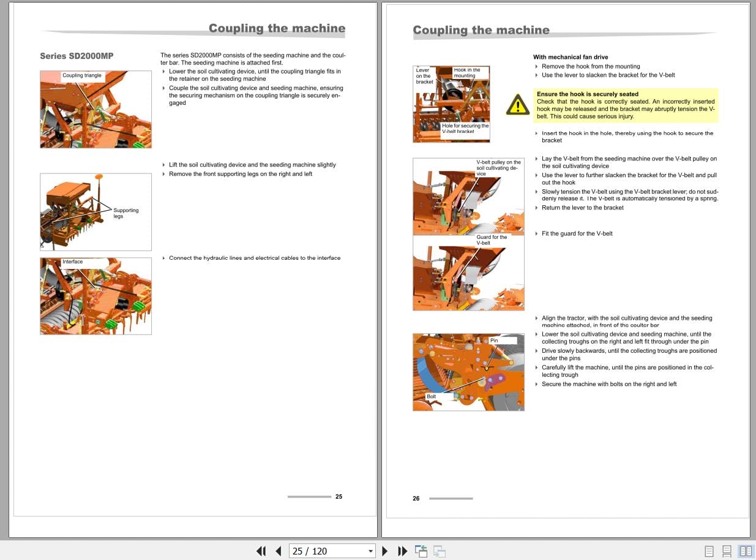Screen dimensions: 756x560
Task: Click the go-to-previous-view icon
Action: click(x=421, y=551)
